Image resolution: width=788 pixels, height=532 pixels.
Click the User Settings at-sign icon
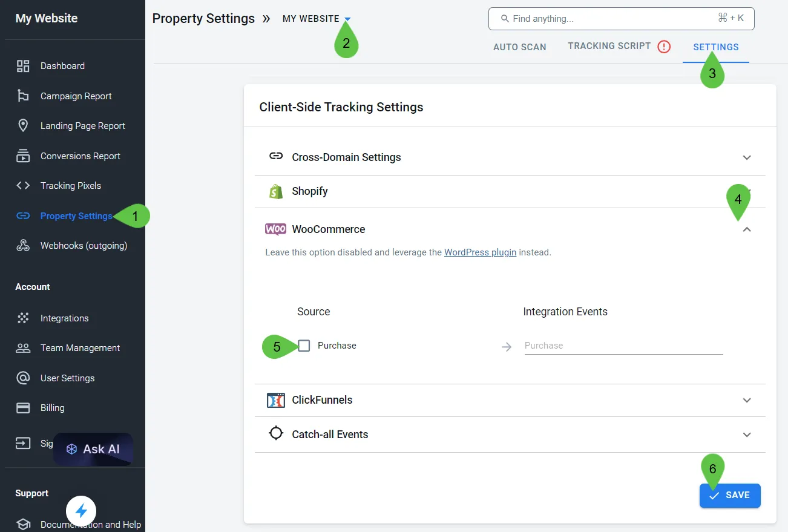(23, 378)
